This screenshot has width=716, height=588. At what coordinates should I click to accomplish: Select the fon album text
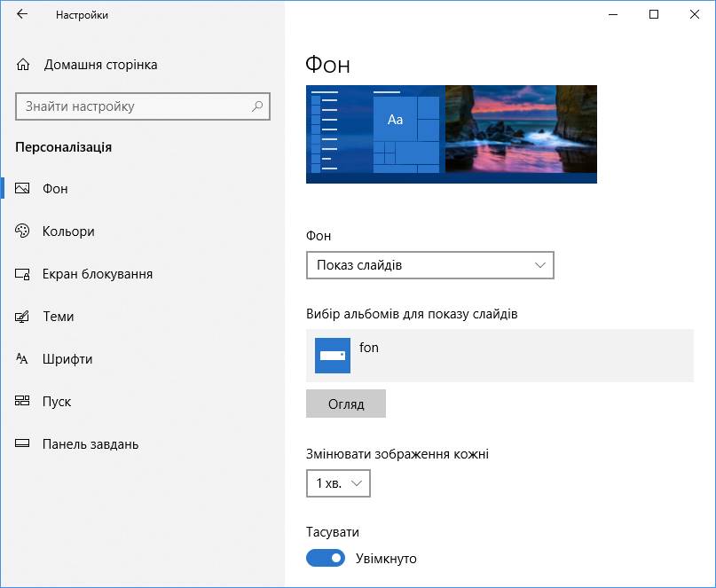point(368,348)
